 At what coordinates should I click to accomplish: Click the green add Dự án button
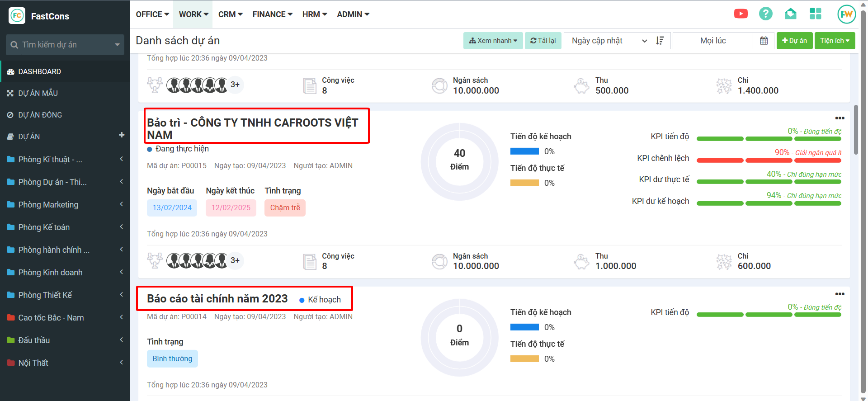pyautogui.click(x=794, y=41)
